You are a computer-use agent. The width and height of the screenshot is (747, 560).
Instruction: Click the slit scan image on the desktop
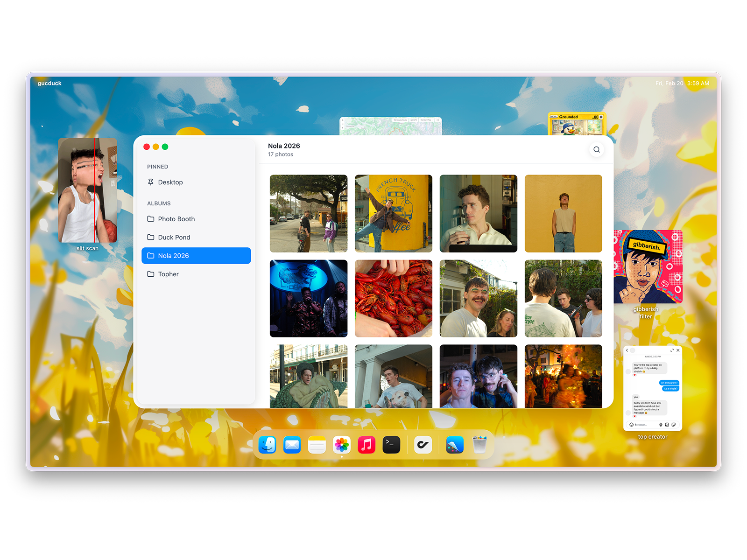(88, 190)
